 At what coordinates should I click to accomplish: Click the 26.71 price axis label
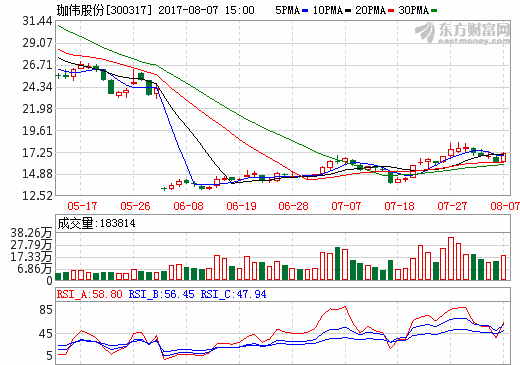tap(38, 65)
